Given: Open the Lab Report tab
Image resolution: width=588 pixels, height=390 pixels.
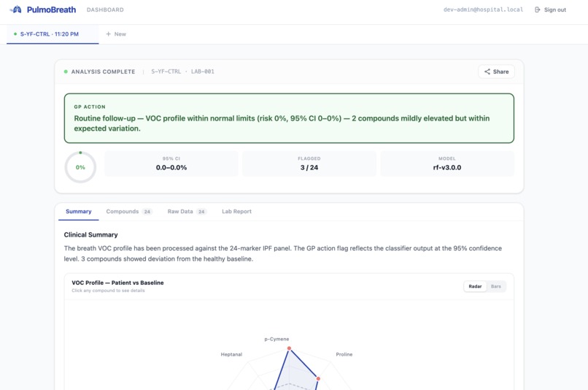Looking at the screenshot, I should [x=236, y=211].
